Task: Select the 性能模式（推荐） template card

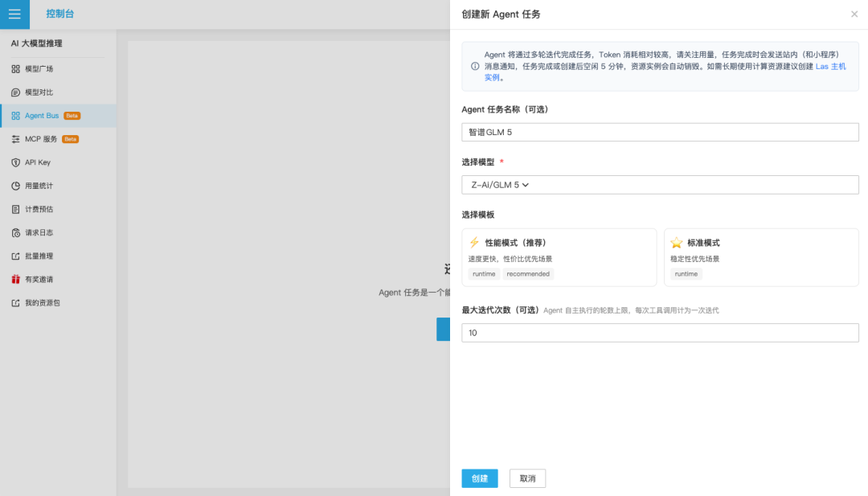Action: click(559, 257)
